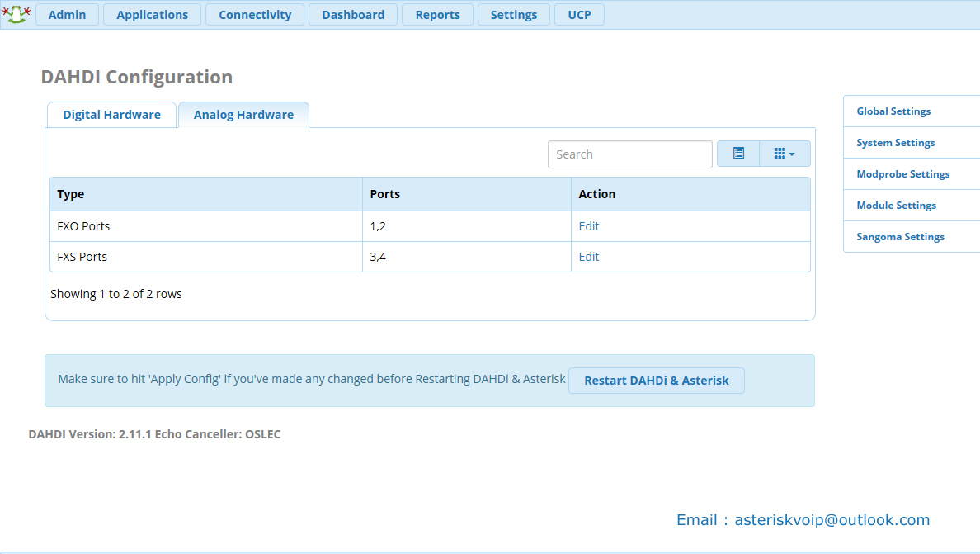Open Sangoma Settings in the sidebar
This screenshot has height=554, width=980.
tap(900, 237)
